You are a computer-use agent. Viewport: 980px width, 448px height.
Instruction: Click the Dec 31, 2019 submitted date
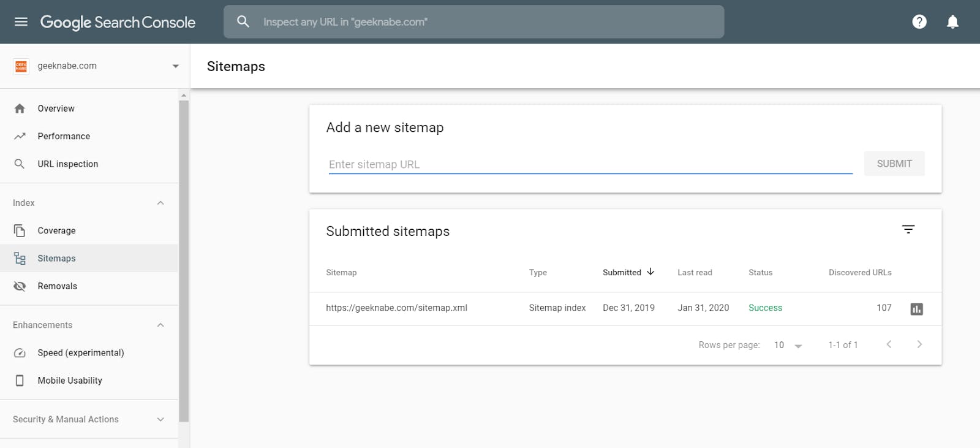(x=628, y=308)
